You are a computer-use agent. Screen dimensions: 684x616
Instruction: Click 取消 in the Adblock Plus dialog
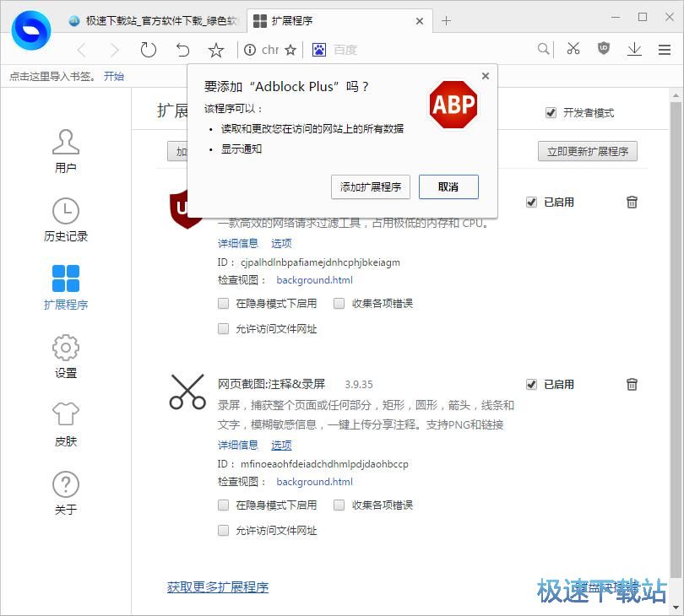point(448,187)
